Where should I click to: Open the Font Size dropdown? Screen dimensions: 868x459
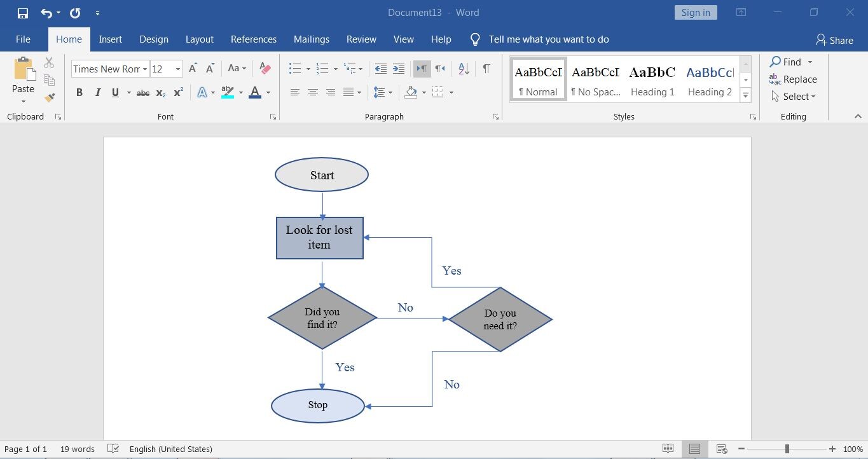click(177, 69)
